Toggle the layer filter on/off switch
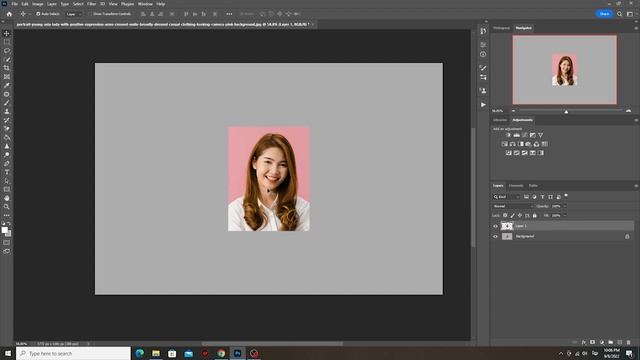Viewport: 640px width, 360px height. coord(566,196)
